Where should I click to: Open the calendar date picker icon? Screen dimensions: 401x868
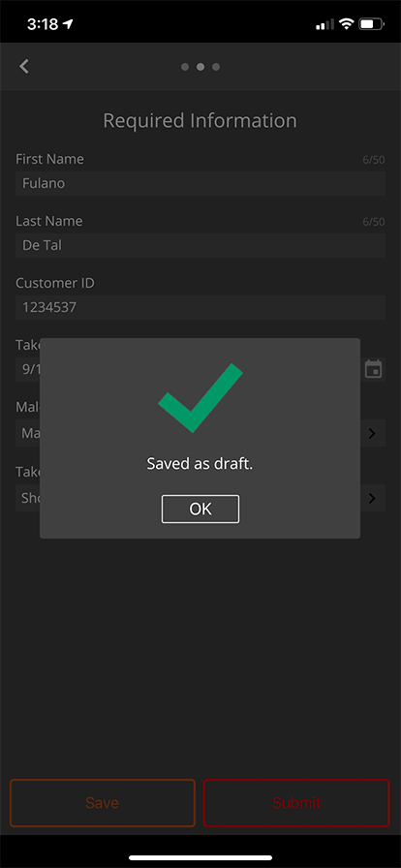(x=373, y=369)
